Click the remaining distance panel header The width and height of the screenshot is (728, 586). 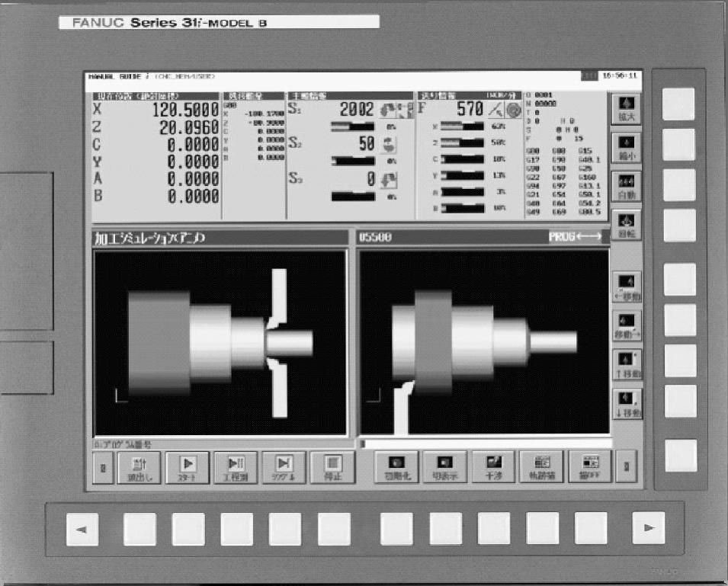pyautogui.click(x=254, y=96)
